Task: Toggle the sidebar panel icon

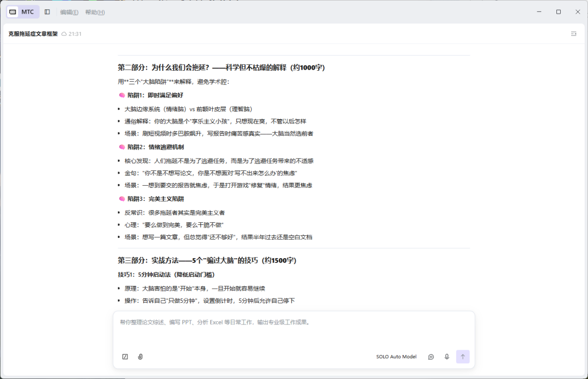Action: [x=47, y=12]
